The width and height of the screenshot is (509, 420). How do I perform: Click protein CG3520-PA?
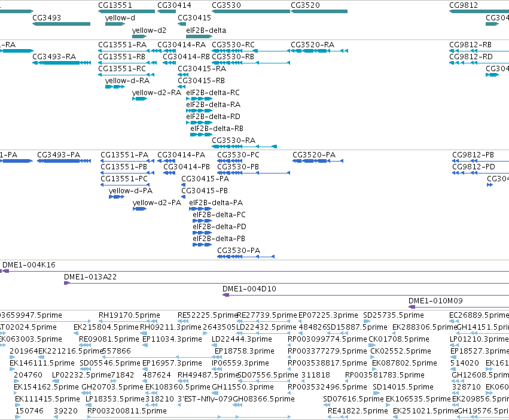point(314,155)
